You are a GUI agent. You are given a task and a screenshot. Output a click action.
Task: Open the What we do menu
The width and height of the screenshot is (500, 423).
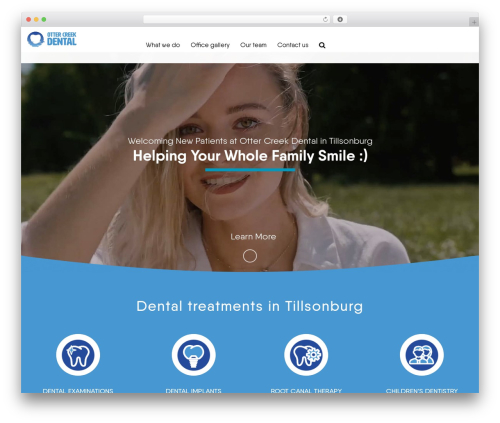163,45
